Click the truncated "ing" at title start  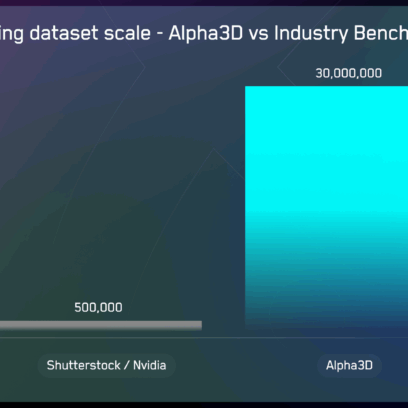[x=12, y=34]
